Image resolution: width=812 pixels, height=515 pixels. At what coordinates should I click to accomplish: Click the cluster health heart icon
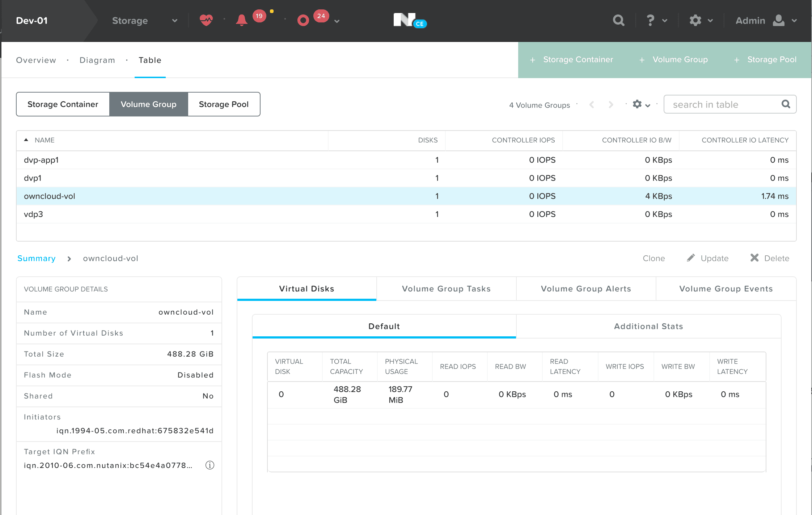pyautogui.click(x=206, y=20)
